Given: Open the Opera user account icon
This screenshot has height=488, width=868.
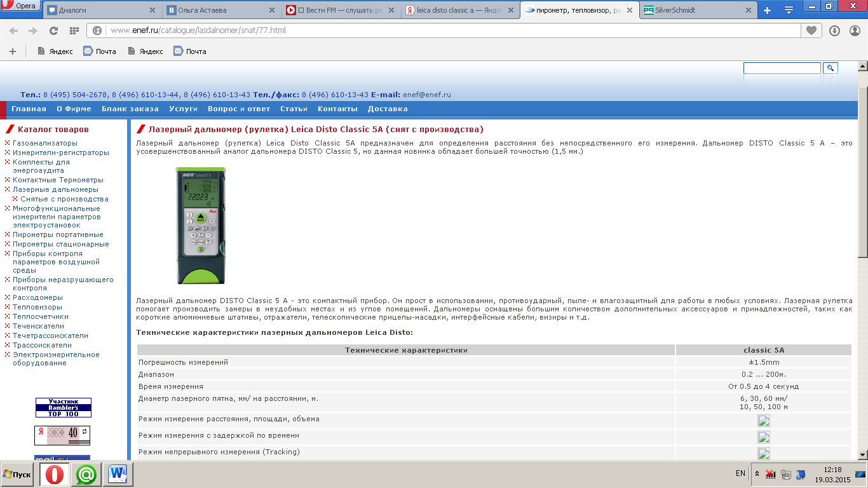Looking at the screenshot, I should tap(855, 30).
